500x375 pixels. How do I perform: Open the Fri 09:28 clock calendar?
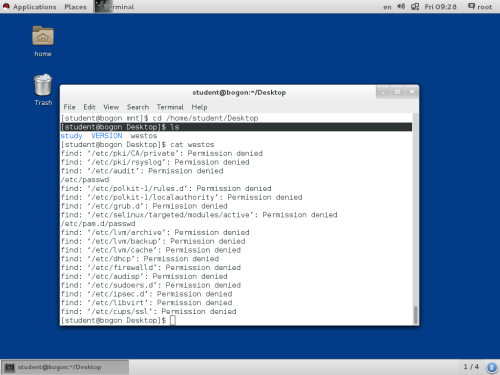[440, 7]
